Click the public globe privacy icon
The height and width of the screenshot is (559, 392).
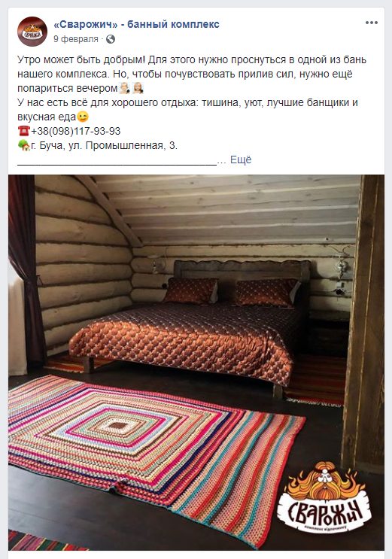111,39
